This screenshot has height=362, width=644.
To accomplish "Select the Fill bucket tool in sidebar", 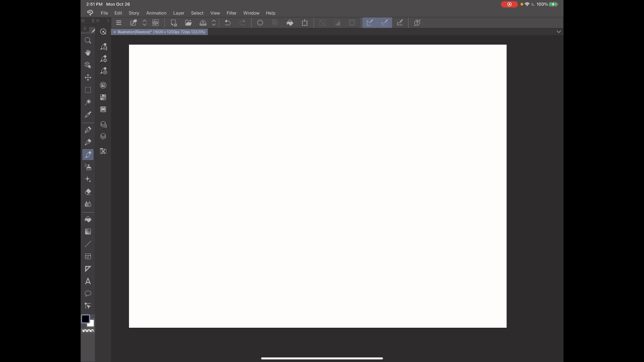I will pyautogui.click(x=88, y=219).
